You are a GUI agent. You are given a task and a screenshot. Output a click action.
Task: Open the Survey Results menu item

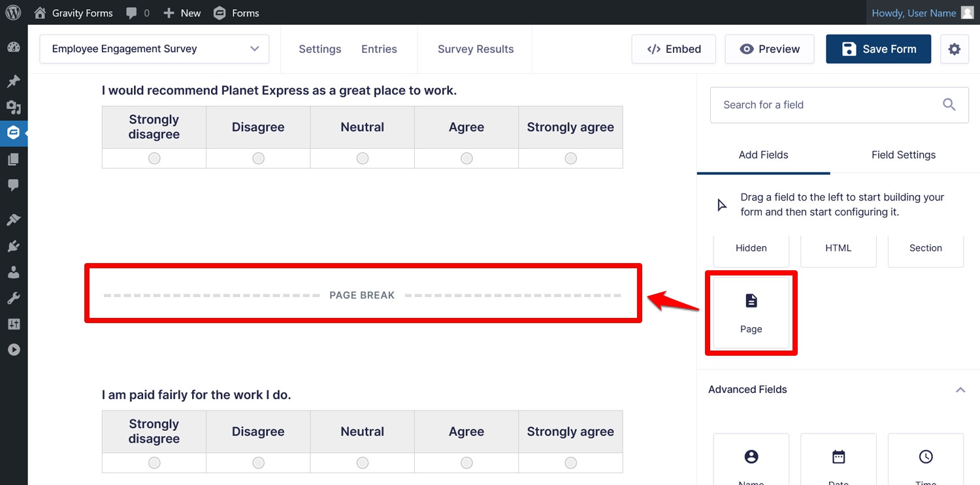pos(476,49)
